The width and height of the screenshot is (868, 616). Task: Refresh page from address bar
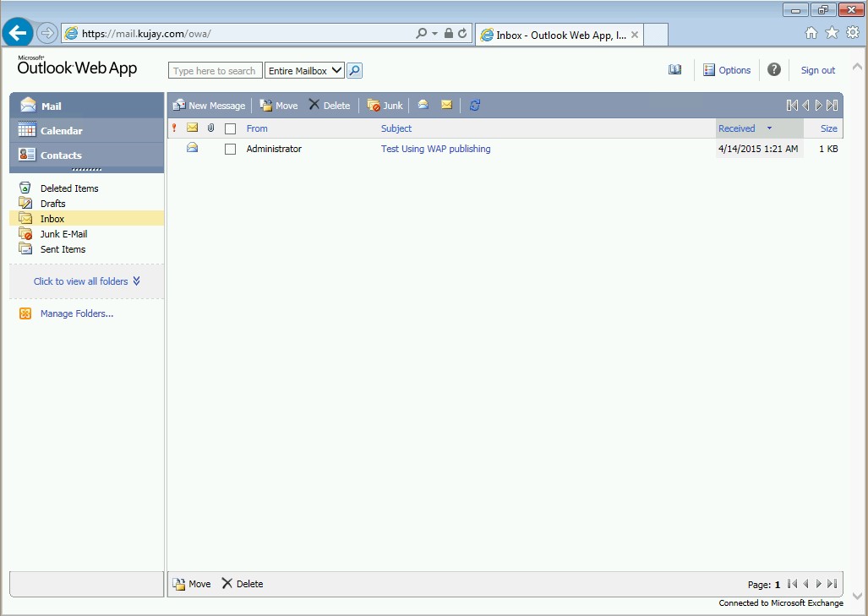click(x=462, y=33)
